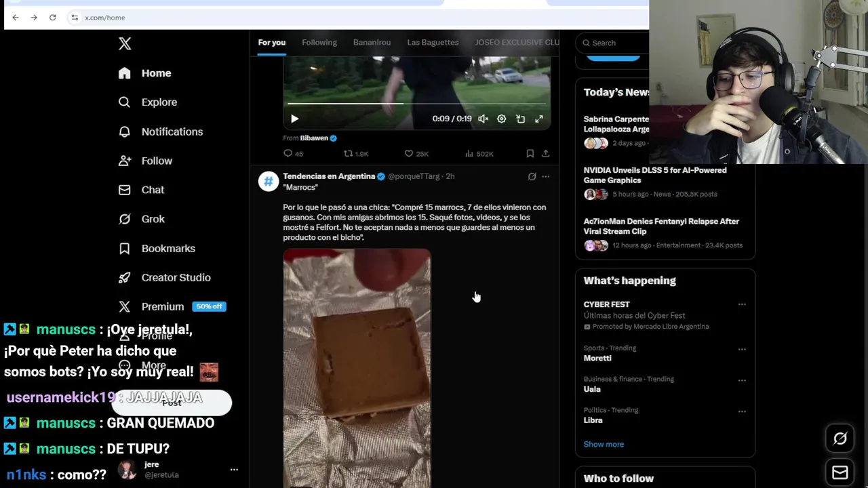This screenshot has width=868, height=488.
Task: View analytics showing 502K views
Action: tap(479, 154)
